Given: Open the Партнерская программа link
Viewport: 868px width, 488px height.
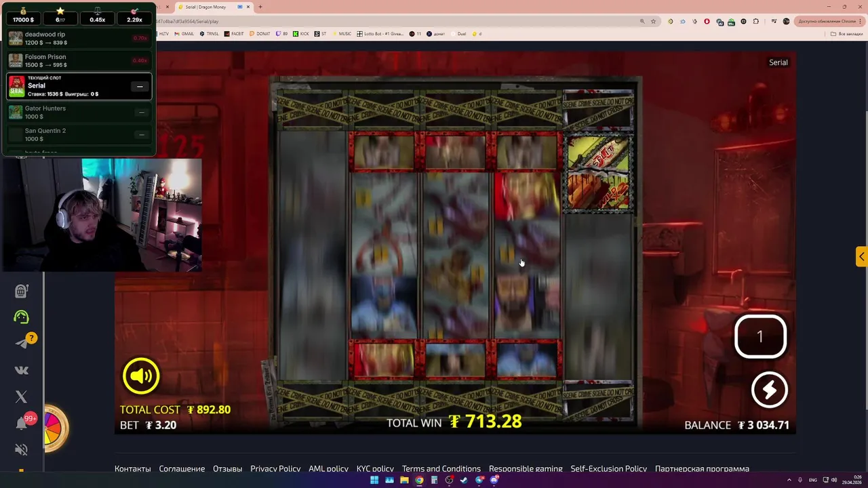Looking at the screenshot, I should point(702,468).
